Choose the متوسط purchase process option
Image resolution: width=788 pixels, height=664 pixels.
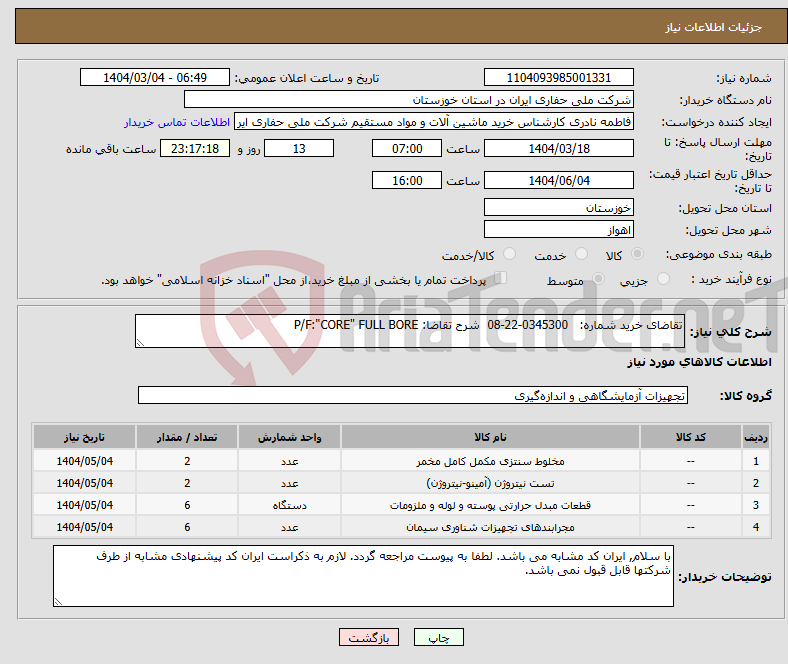click(596, 280)
